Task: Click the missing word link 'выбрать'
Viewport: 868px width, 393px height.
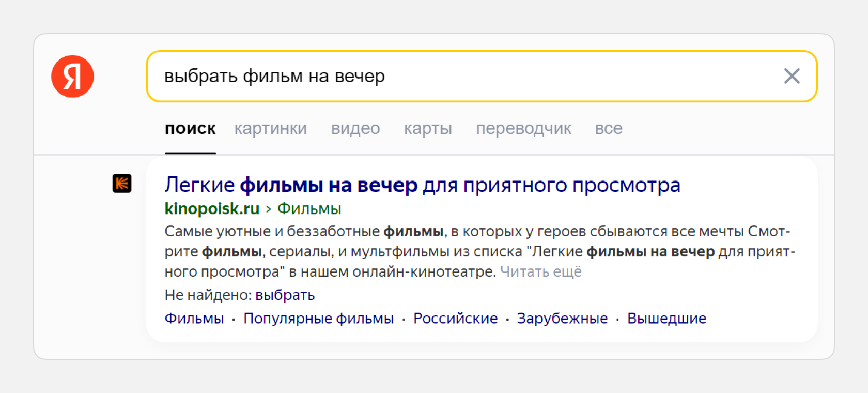Action: point(285,295)
